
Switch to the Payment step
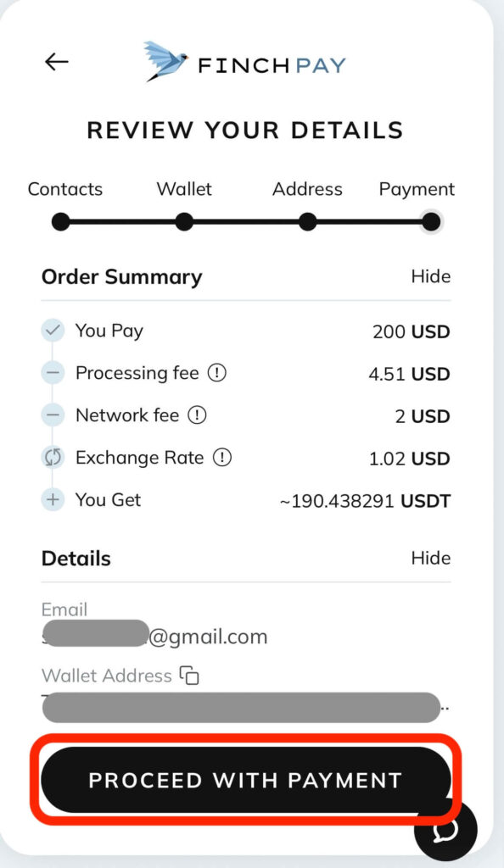(431, 221)
